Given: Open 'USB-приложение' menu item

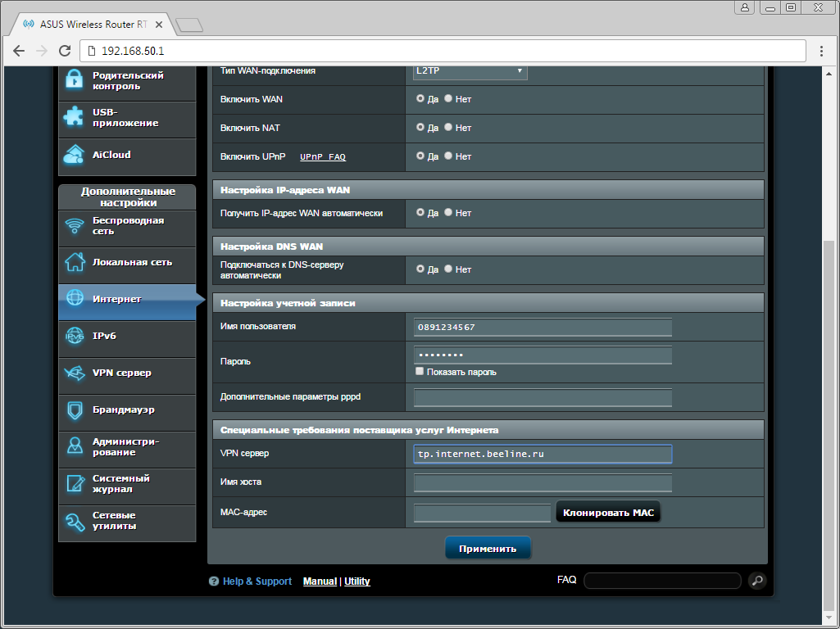Looking at the screenshot, I should [127, 120].
